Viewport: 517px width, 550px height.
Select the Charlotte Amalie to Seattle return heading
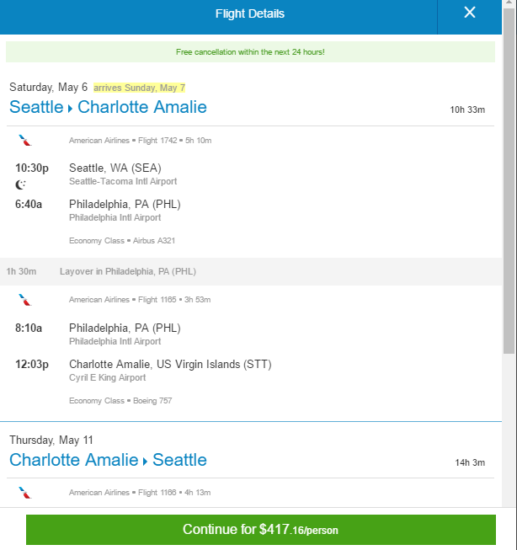[x=108, y=460]
